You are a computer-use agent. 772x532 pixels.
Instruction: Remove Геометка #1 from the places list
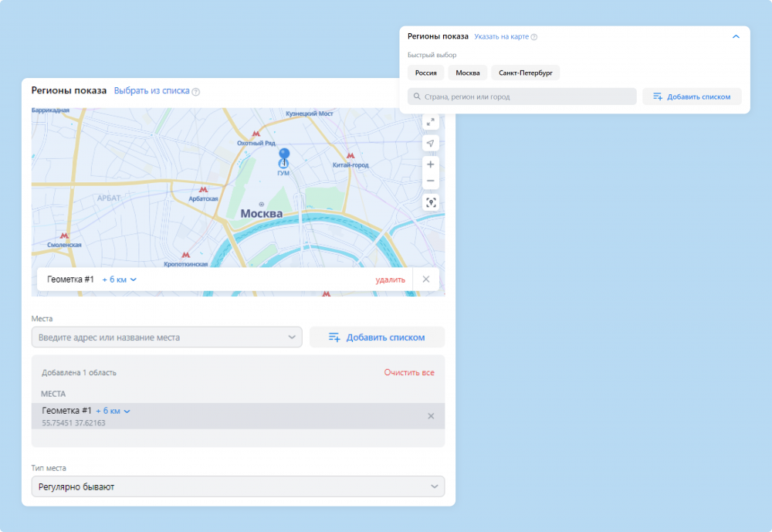tap(431, 416)
